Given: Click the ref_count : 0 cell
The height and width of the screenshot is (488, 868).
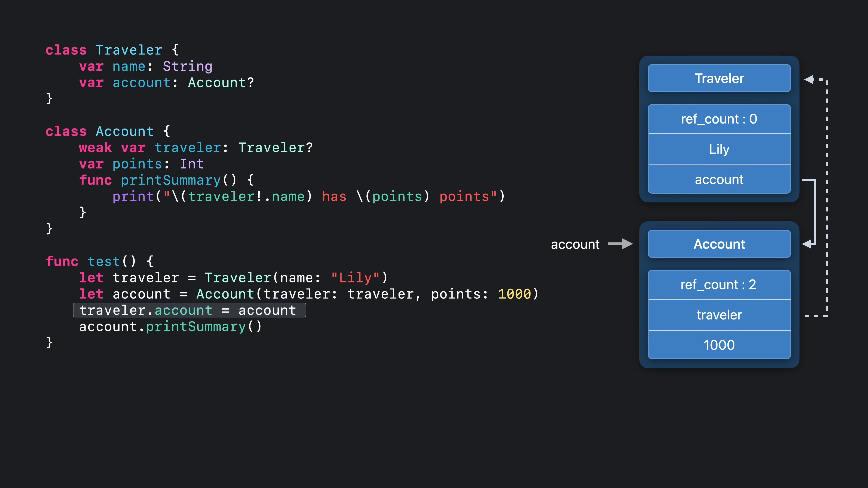Looking at the screenshot, I should (719, 119).
